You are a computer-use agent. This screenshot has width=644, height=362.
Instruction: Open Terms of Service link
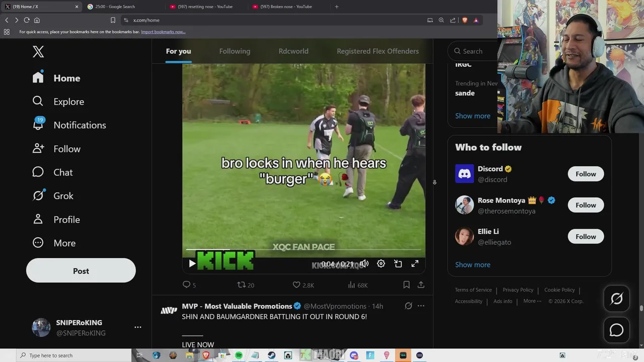473,290
